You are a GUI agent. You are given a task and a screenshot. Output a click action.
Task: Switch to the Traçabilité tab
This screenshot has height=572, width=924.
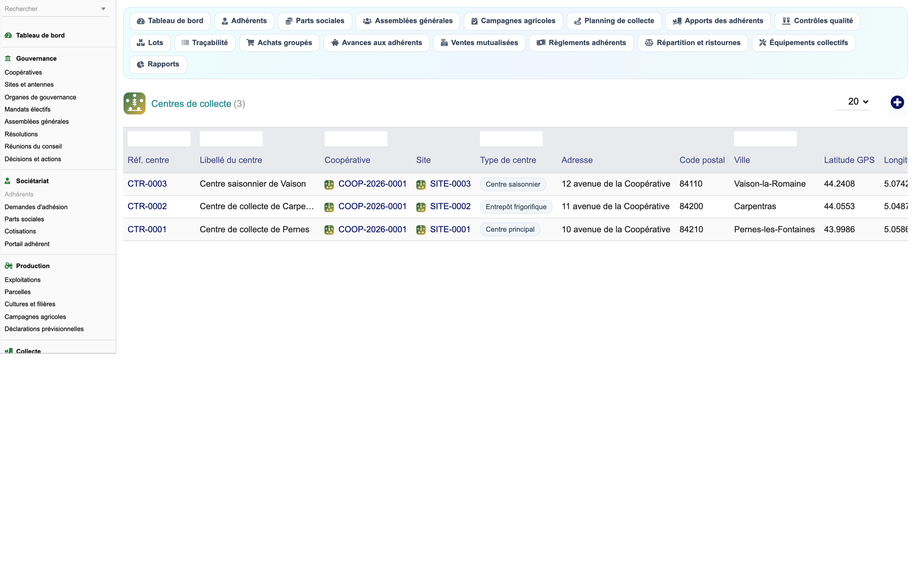click(x=205, y=43)
